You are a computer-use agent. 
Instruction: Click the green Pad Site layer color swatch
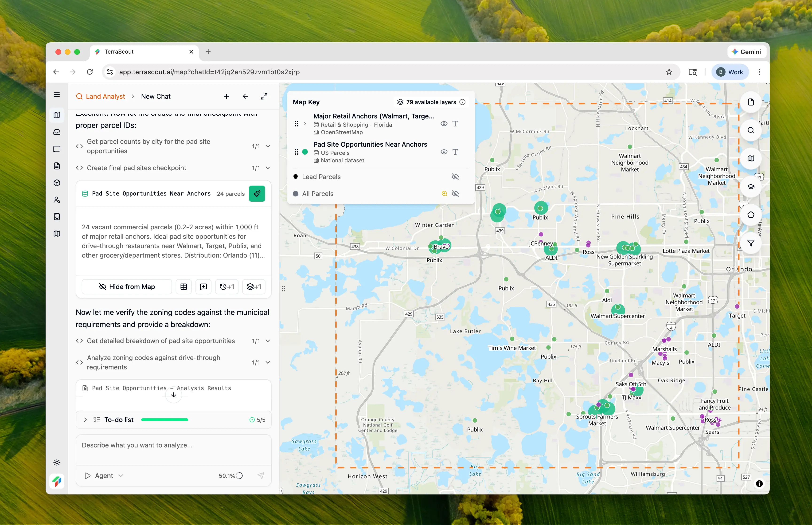point(305,152)
